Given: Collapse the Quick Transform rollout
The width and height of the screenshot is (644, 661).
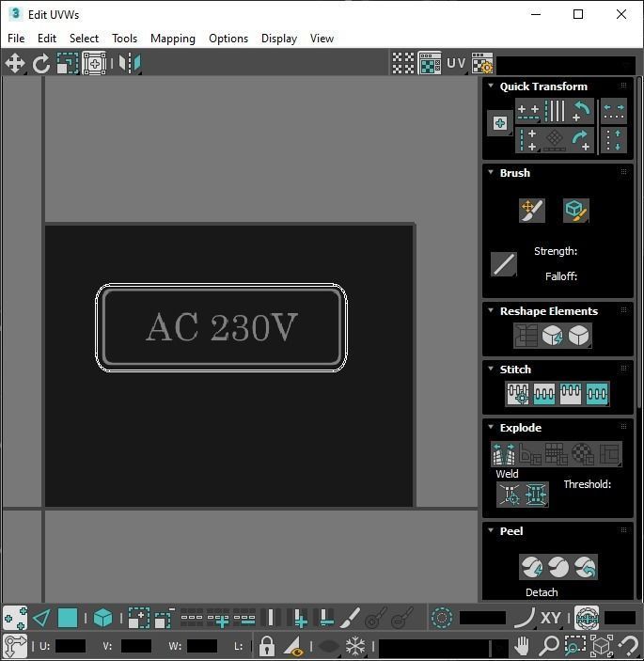Looking at the screenshot, I should tap(491, 86).
